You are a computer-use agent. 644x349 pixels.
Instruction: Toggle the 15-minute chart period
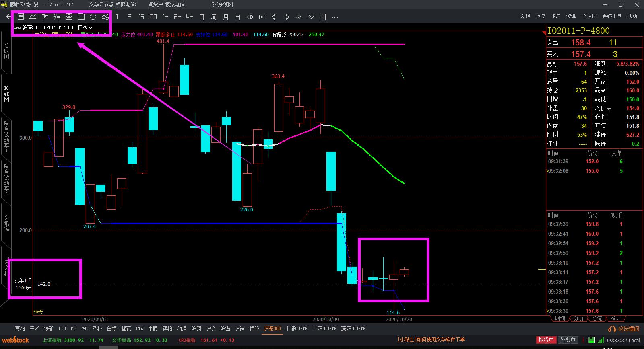(x=141, y=17)
